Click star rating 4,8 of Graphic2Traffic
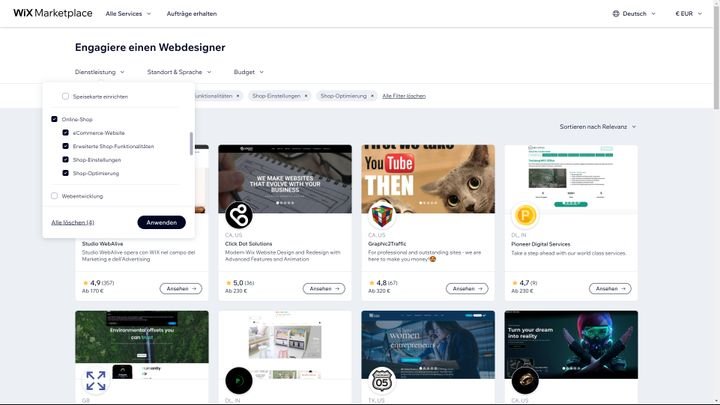 click(x=382, y=283)
